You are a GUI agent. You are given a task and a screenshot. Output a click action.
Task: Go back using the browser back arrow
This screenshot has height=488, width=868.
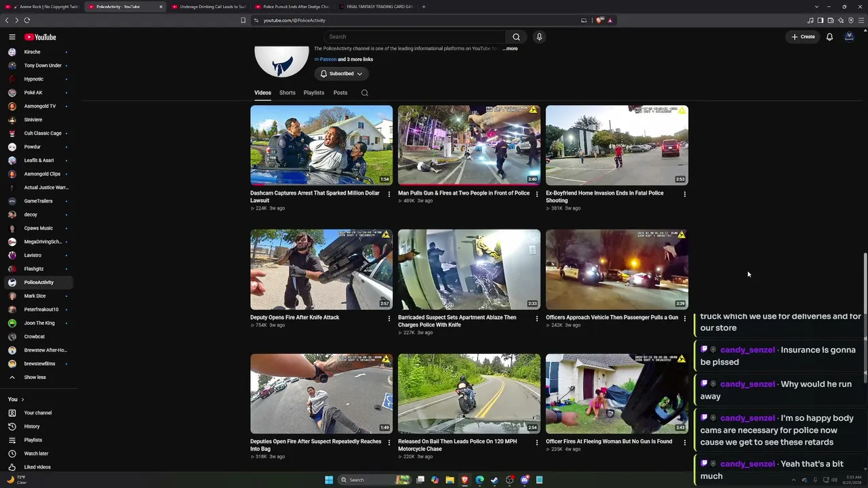7,20
